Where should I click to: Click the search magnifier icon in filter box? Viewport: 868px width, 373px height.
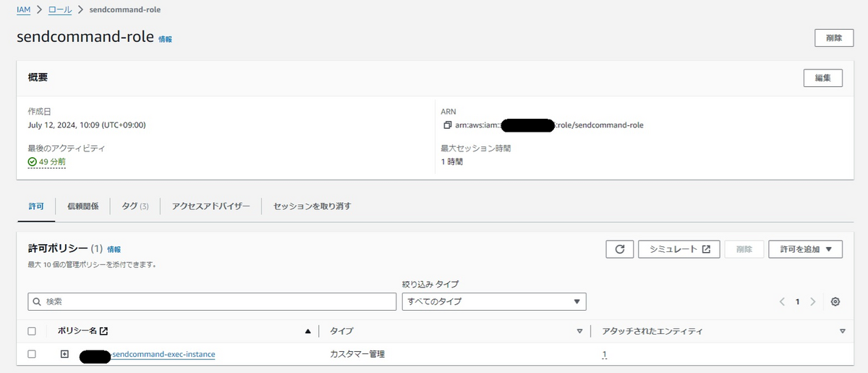(x=37, y=301)
